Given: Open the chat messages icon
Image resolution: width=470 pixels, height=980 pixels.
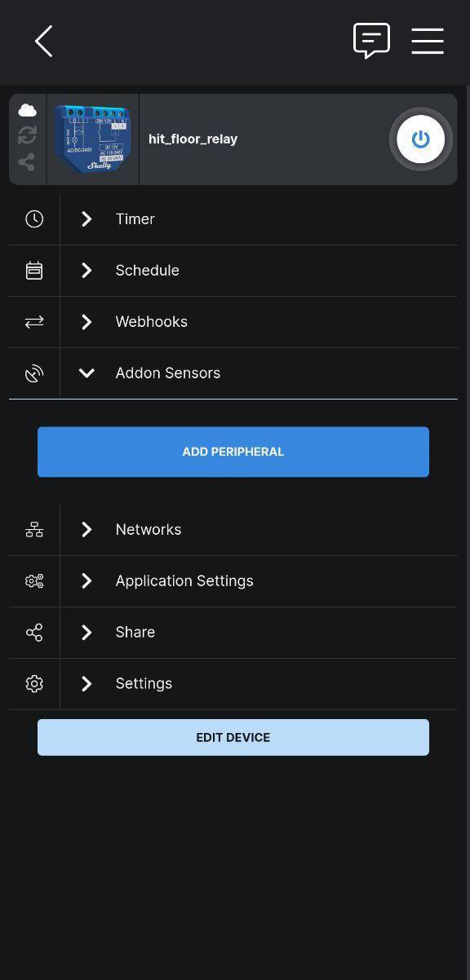Looking at the screenshot, I should (371, 41).
